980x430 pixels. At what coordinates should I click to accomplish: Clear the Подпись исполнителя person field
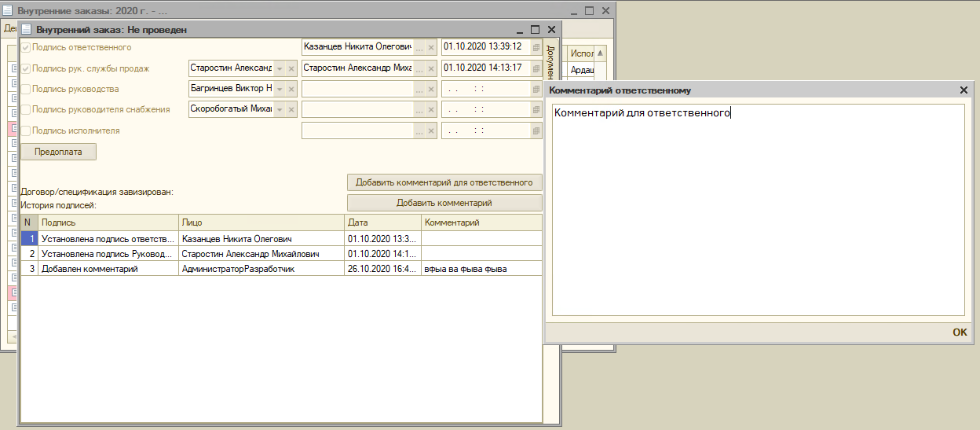coord(431,130)
